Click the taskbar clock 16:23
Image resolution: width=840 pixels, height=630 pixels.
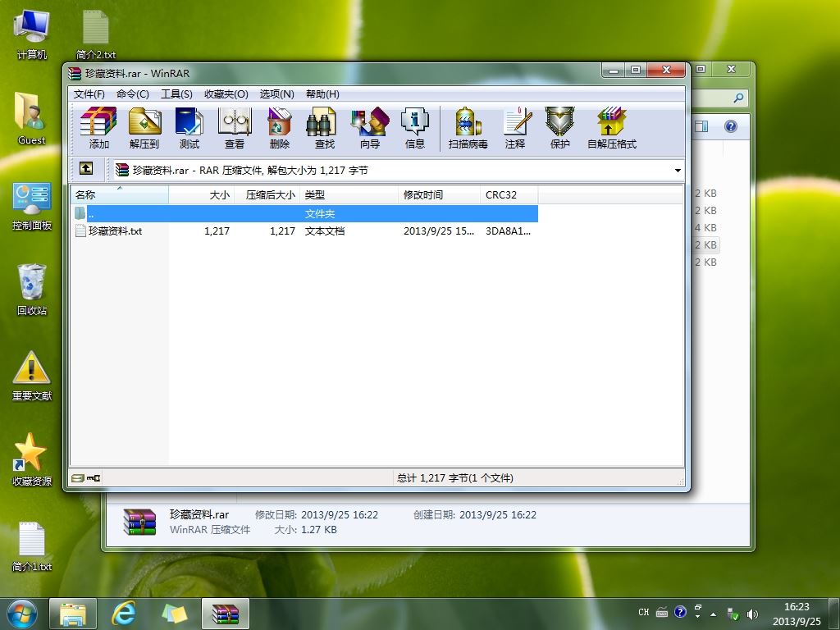797,607
